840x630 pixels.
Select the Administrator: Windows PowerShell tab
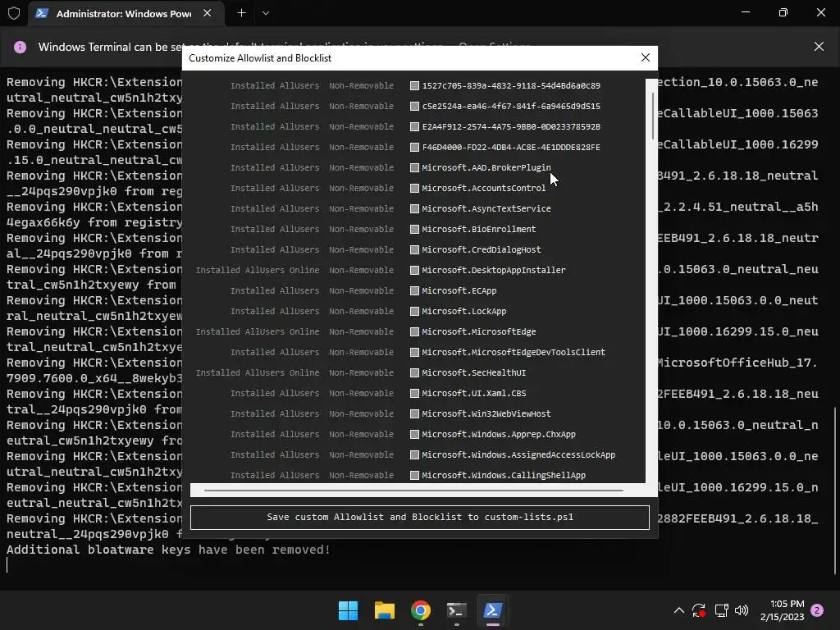point(125,13)
